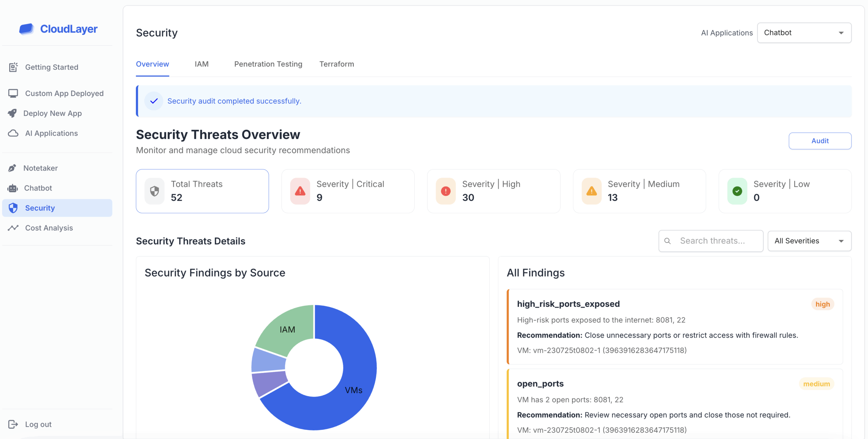868x439 pixels.
Task: Switch to the IAM tab
Action: 201,64
